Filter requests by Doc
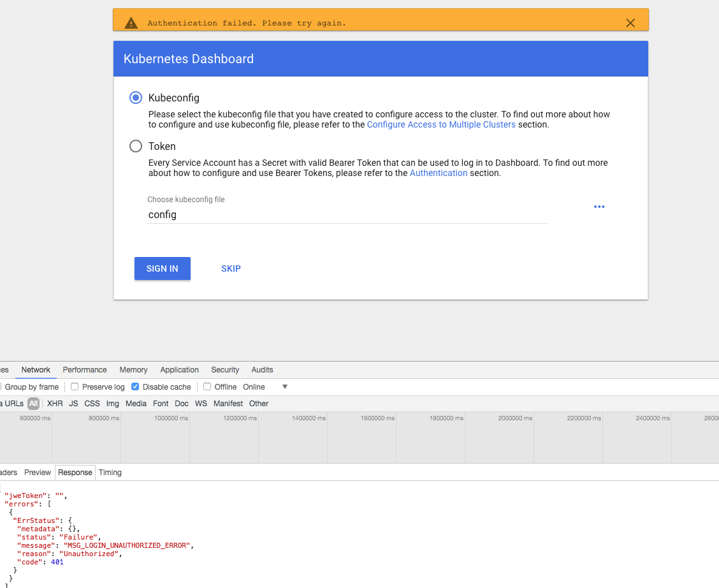Screen dimensions: 719x588 pos(182,404)
